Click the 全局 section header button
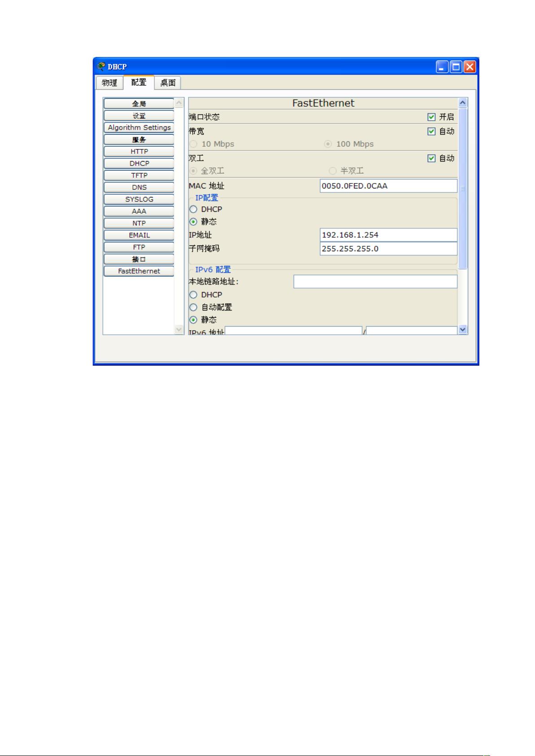Image resolution: width=535 pixels, height=756 pixels. coord(139,104)
